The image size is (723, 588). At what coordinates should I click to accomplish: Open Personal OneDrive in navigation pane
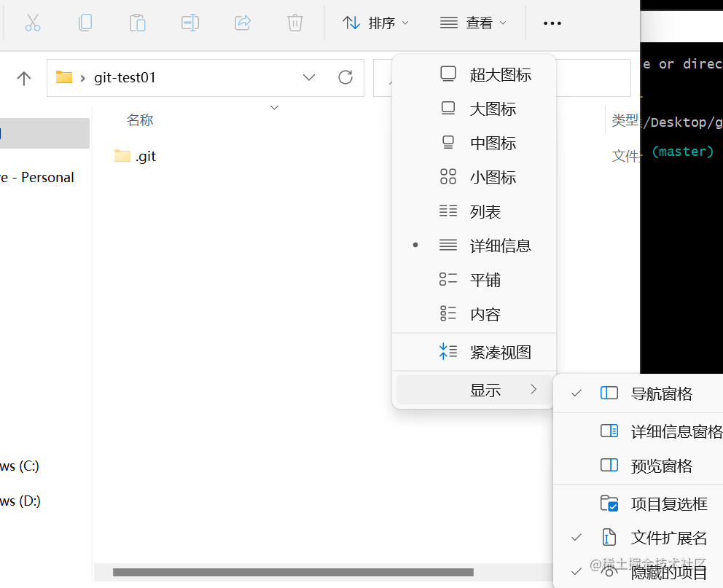[37, 177]
